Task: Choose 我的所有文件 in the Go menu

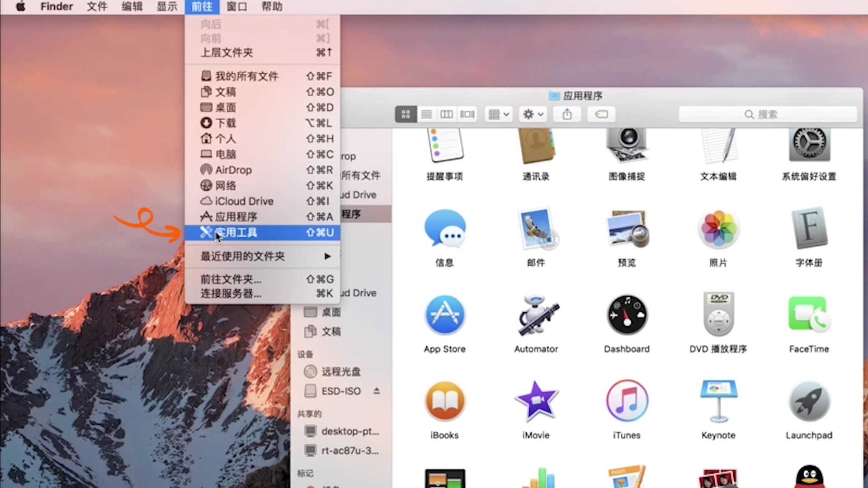Action: click(x=262, y=76)
